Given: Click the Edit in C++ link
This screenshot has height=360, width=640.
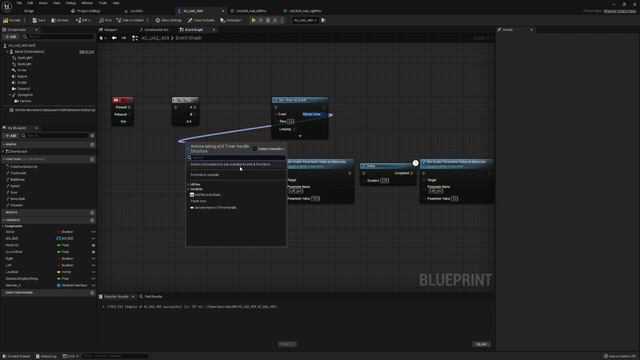Looking at the screenshot, I should click(x=87, y=52).
